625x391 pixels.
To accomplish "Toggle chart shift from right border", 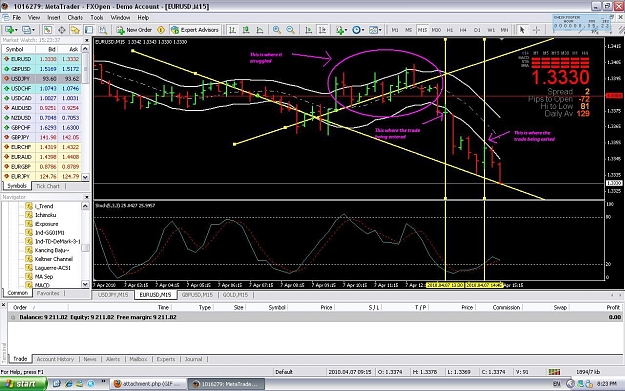I will click(x=322, y=30).
